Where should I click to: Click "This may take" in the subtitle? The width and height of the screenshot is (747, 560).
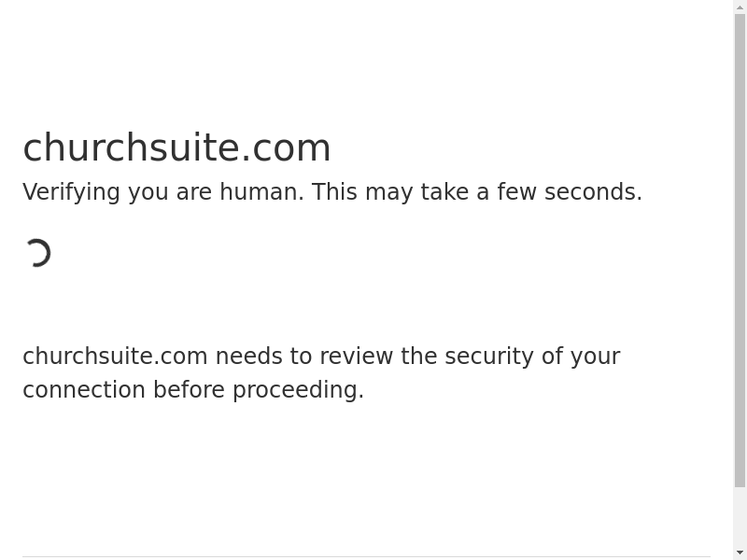[390, 192]
